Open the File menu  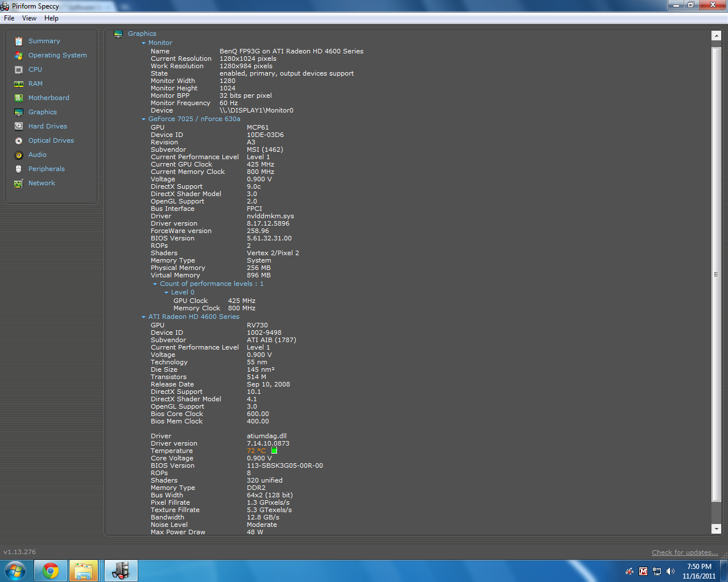9,18
